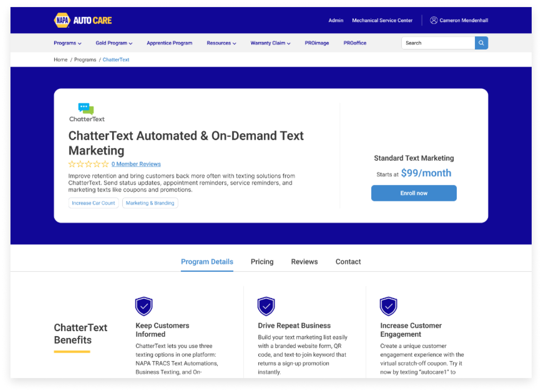The width and height of the screenshot is (542, 392).
Task: Click the user profile icon
Action: (x=434, y=20)
